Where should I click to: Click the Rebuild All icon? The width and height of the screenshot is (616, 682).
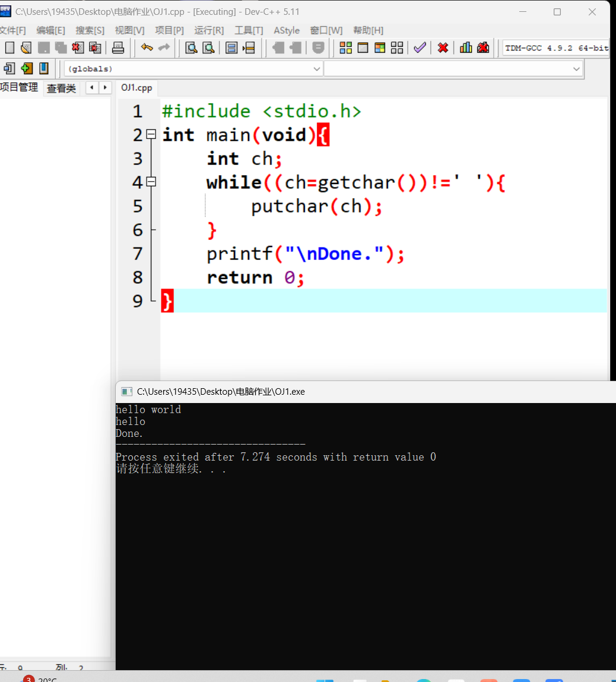click(397, 47)
